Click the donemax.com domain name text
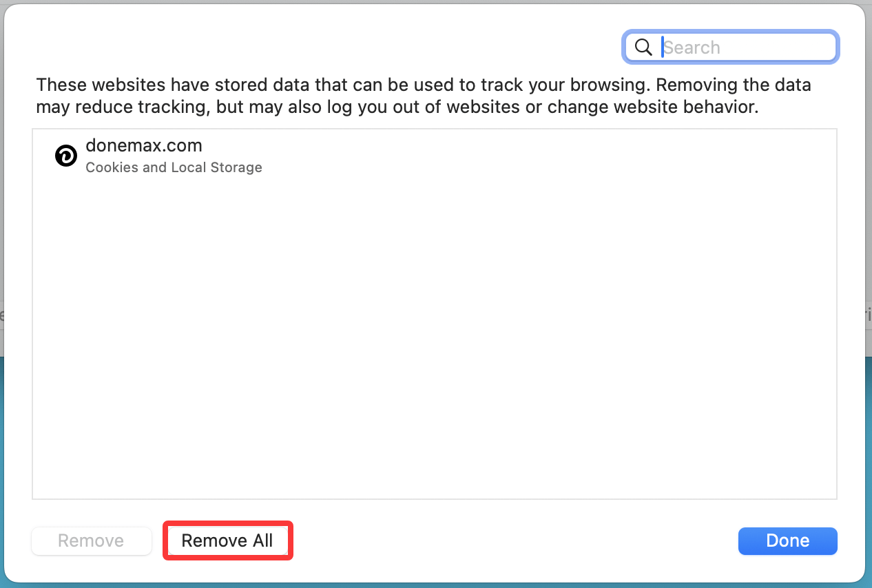Screen dimensions: 872x588 point(144,145)
